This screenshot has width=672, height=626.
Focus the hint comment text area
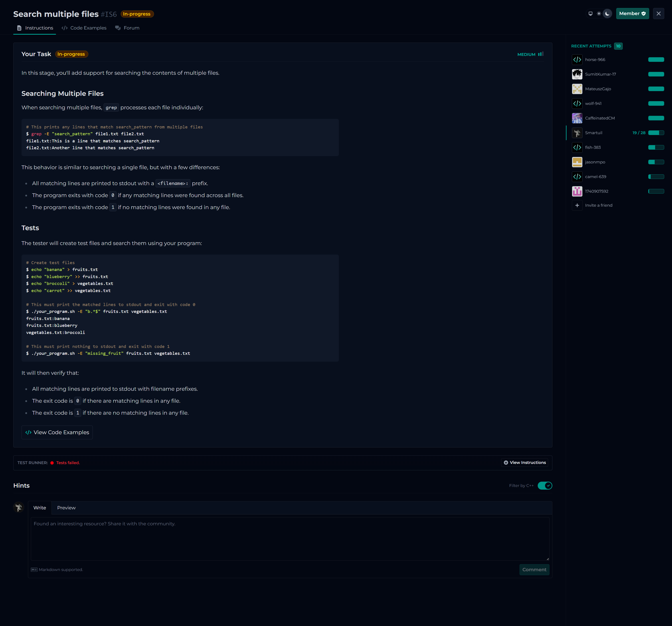pos(290,539)
